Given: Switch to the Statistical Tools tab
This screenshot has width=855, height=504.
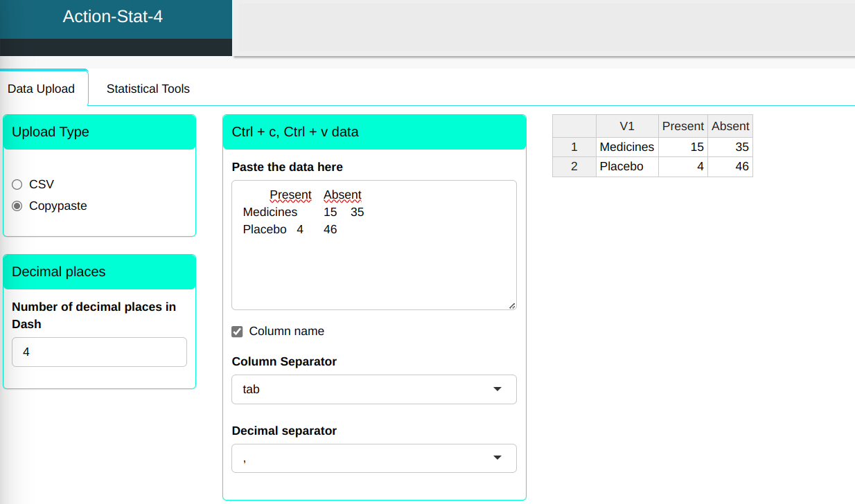Looking at the screenshot, I should tap(148, 89).
